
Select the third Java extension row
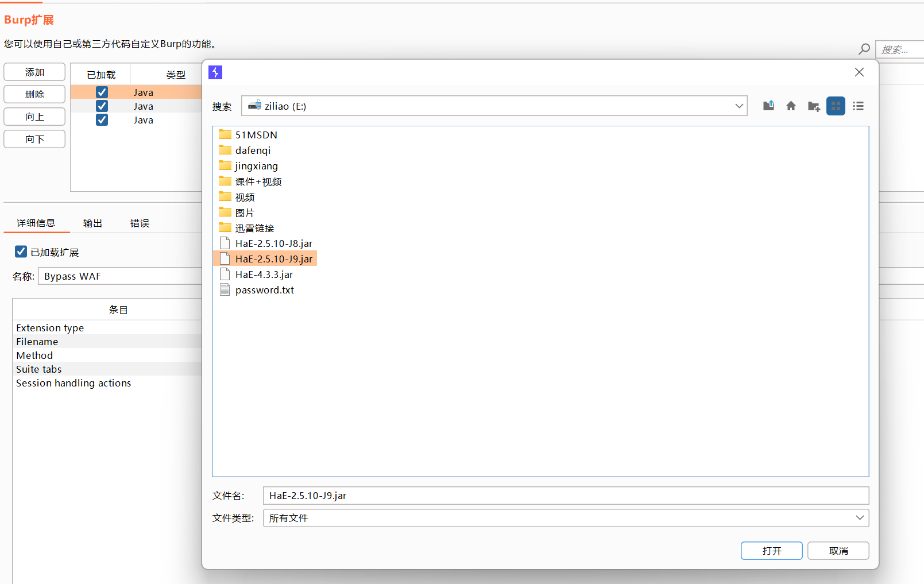pyautogui.click(x=136, y=119)
